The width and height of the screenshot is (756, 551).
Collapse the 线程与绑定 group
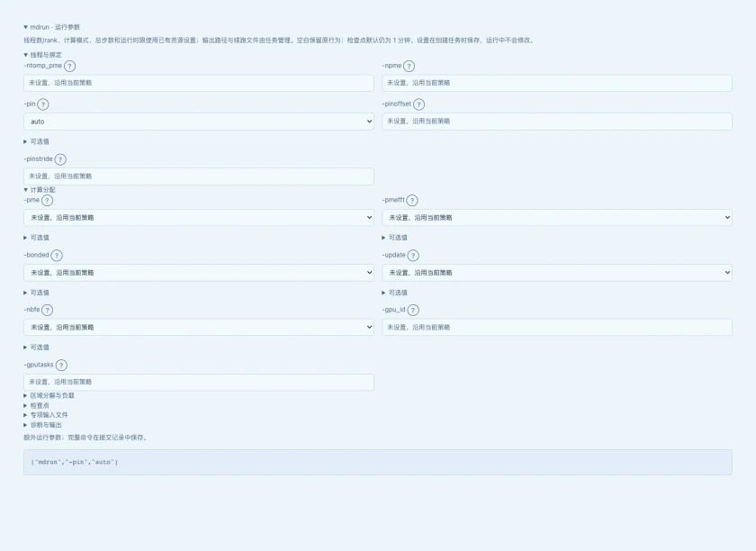click(x=42, y=55)
